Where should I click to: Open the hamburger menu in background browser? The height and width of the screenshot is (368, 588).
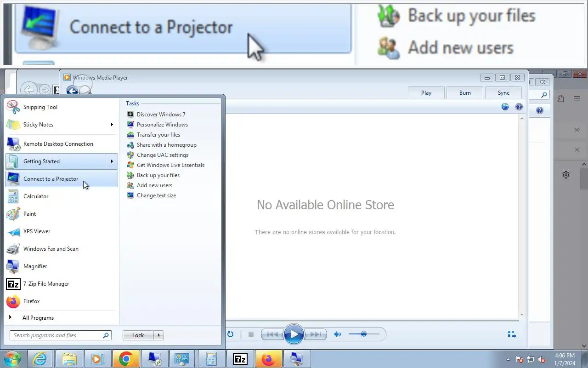click(577, 98)
